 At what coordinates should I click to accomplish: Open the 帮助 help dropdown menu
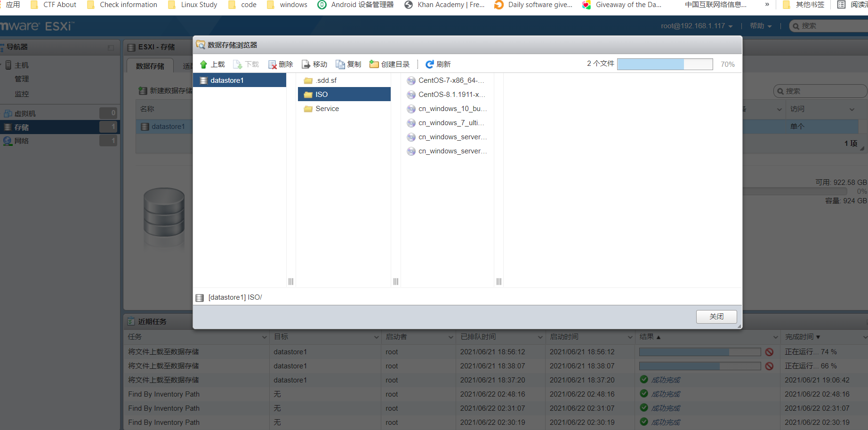(x=760, y=26)
